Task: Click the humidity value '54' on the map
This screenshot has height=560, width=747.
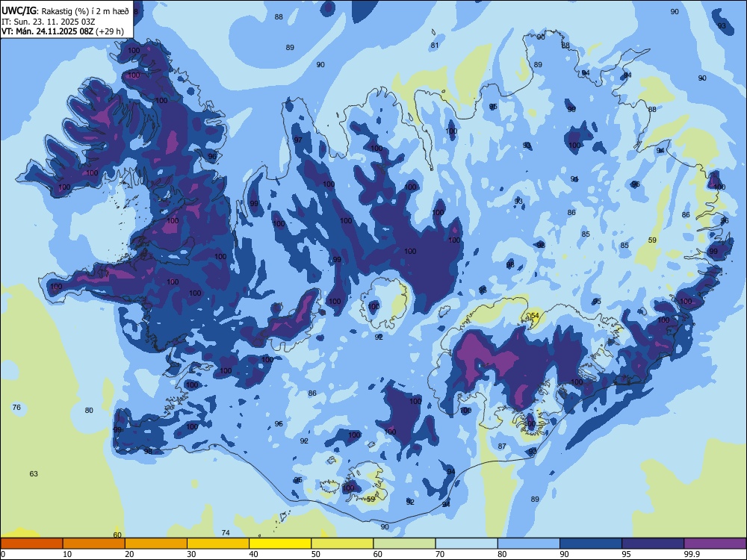Action: (x=535, y=316)
